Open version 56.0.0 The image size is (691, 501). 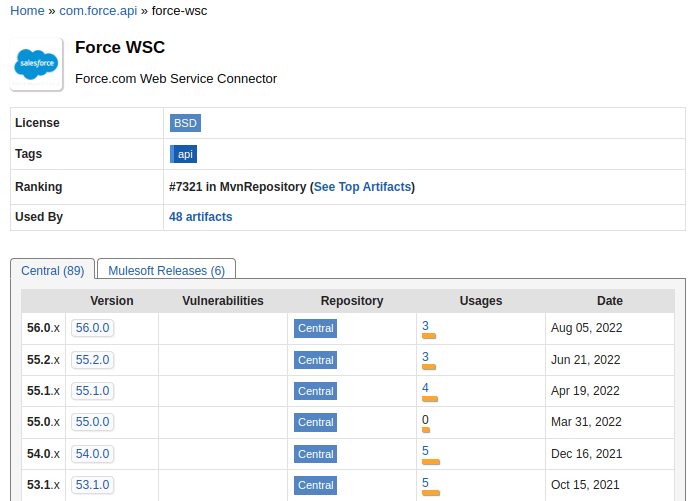pyautogui.click(x=93, y=328)
